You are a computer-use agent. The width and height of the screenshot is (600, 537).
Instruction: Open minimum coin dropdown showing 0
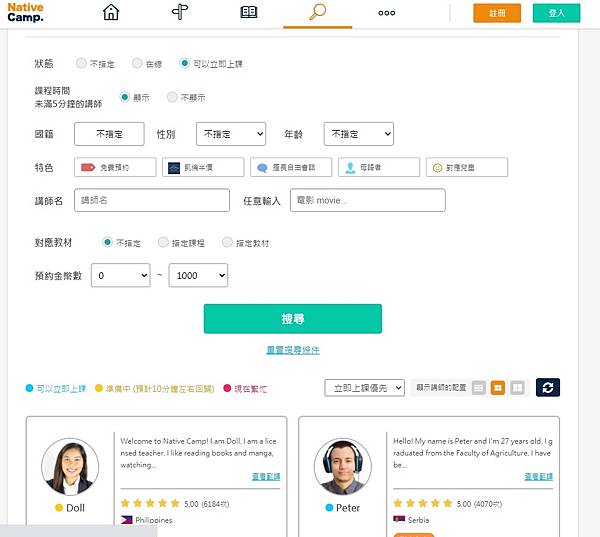(x=121, y=275)
